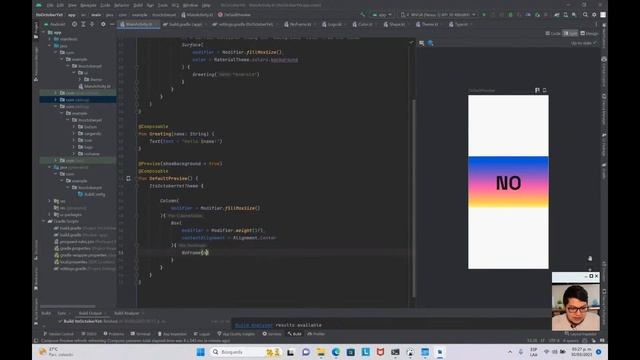
Task: Open the Edit menu
Action: pyautogui.click(x=60, y=5)
